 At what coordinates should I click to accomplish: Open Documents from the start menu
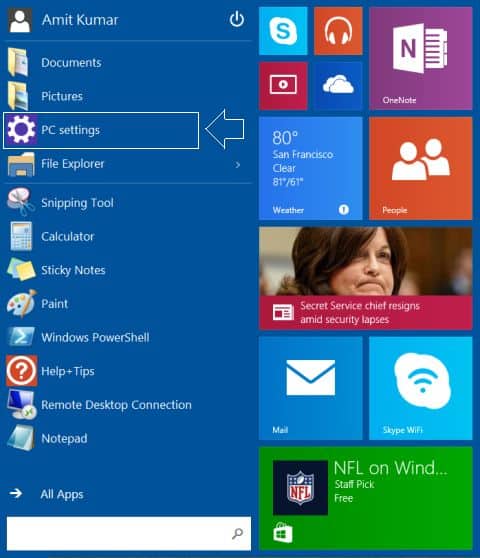[x=128, y=63]
